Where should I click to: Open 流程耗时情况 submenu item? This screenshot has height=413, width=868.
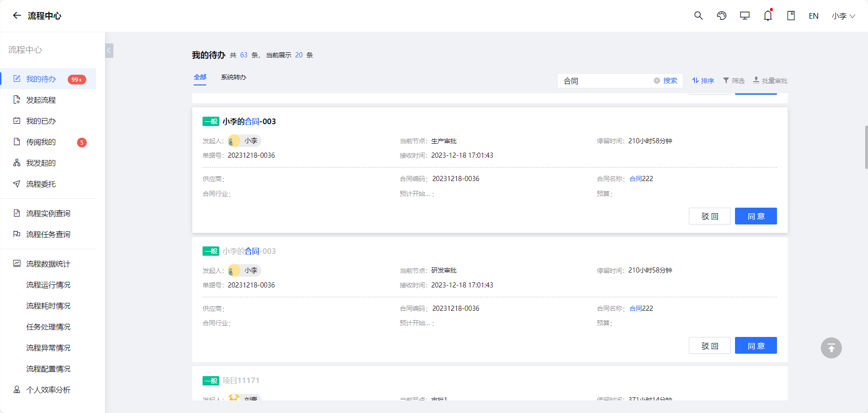[48, 306]
